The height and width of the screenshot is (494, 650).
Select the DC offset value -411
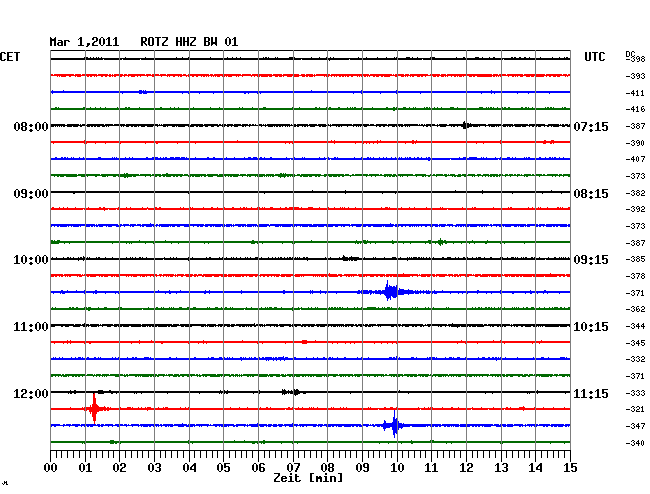tap(635, 93)
